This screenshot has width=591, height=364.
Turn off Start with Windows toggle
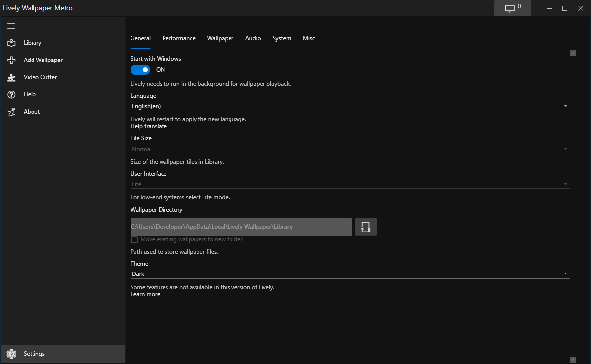(x=140, y=70)
